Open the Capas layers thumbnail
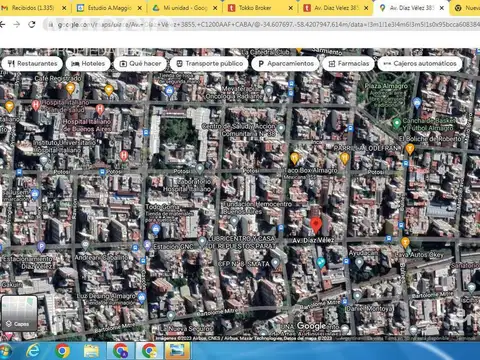 coord(19,313)
